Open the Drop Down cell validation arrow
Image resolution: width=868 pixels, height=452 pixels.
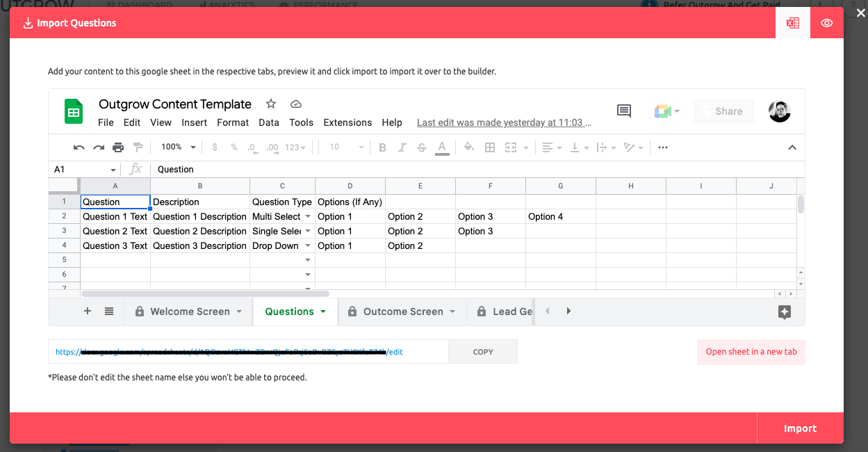[x=308, y=245]
